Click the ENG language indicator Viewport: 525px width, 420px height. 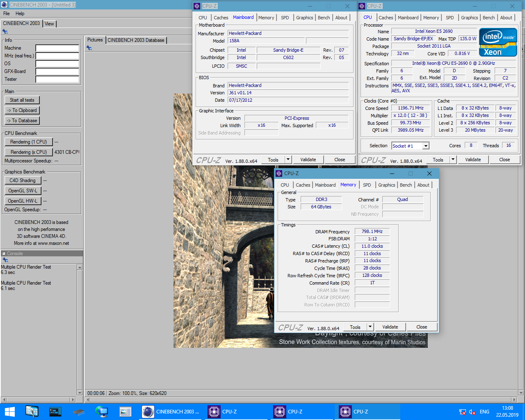484,412
